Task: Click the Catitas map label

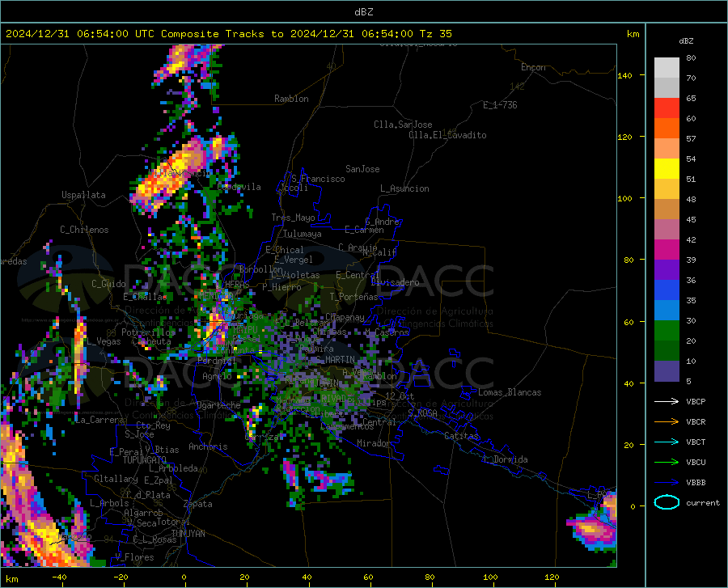Action: [462, 436]
